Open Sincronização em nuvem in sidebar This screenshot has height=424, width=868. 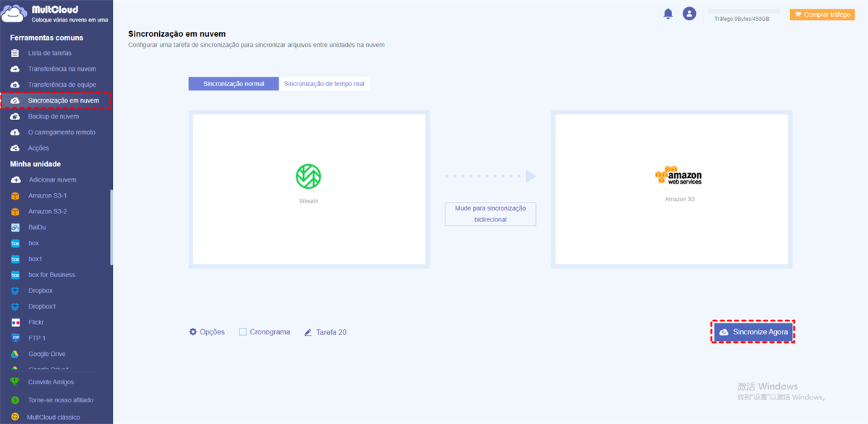(56, 101)
